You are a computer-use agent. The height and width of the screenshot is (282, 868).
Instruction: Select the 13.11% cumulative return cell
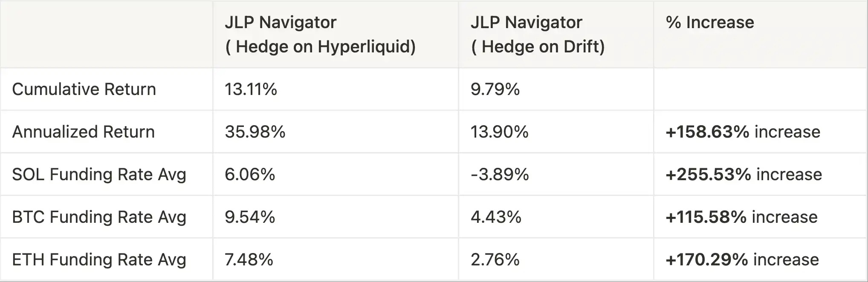click(x=251, y=89)
